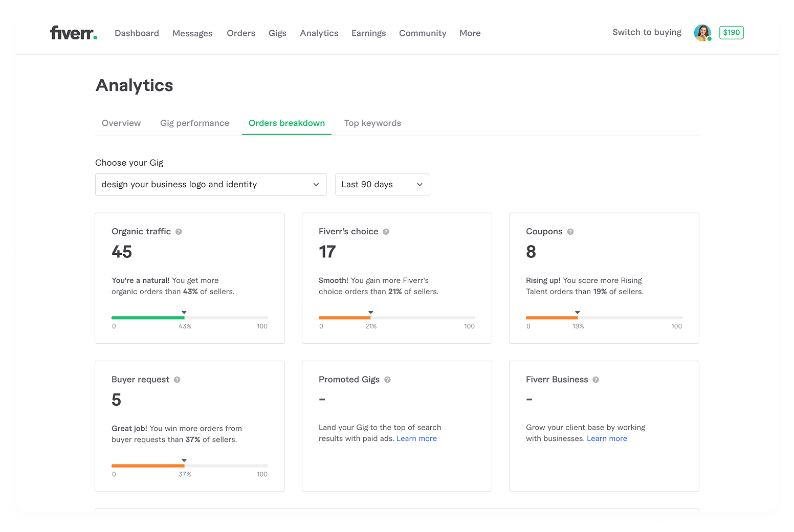Open the Community navigation item
The image size is (794, 532).
point(423,33)
